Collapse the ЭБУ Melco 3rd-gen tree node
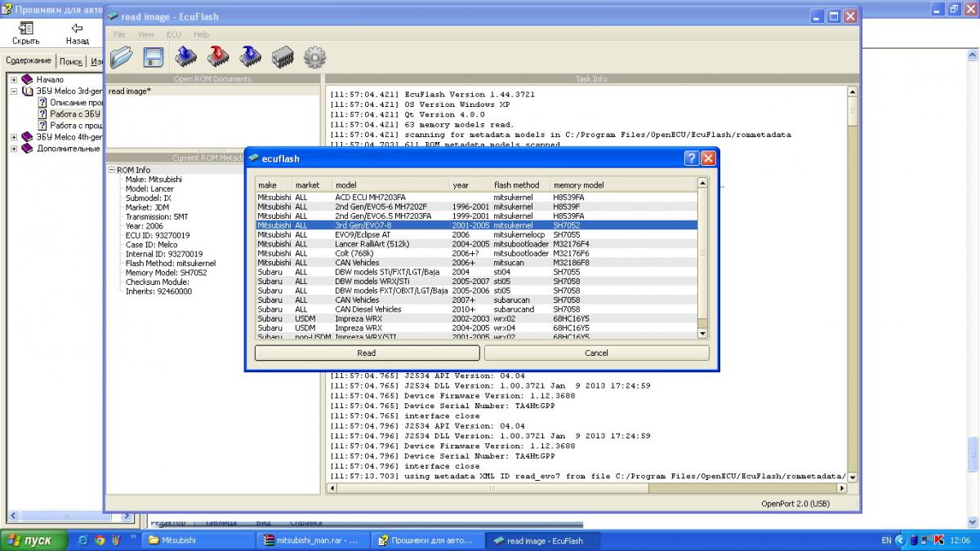The image size is (980, 551). point(14,91)
